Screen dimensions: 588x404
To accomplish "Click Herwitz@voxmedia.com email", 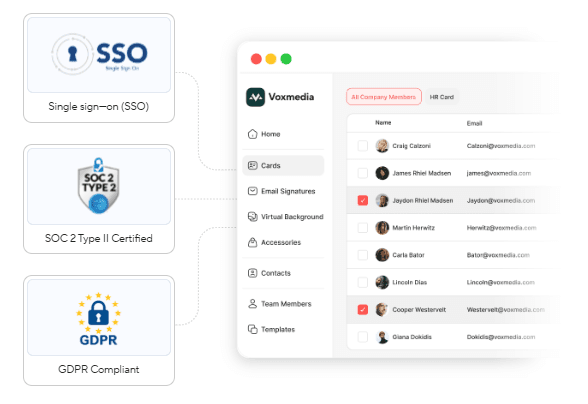I will (x=501, y=228).
